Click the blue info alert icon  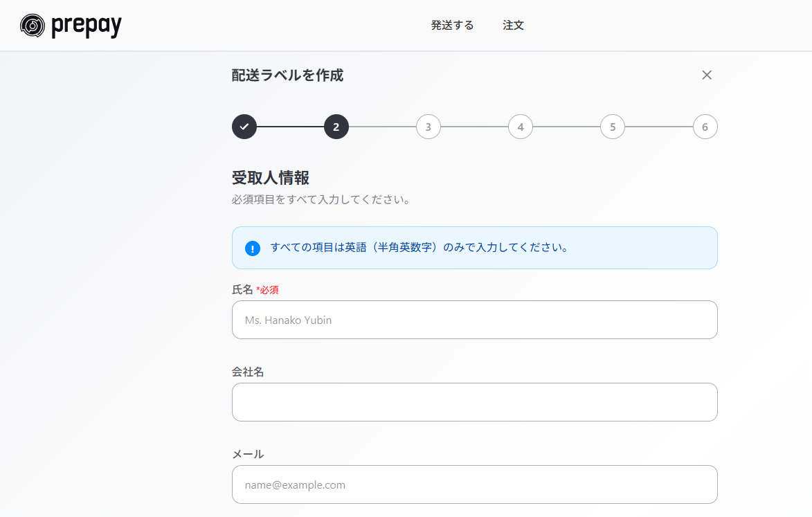pos(252,248)
